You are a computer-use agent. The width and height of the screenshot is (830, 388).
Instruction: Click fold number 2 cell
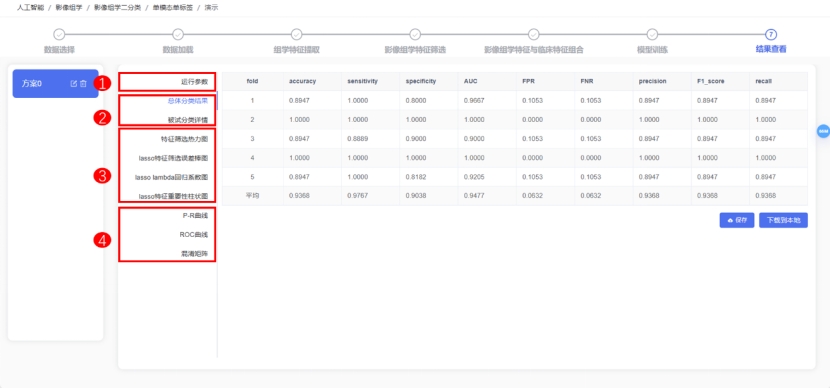click(x=252, y=120)
